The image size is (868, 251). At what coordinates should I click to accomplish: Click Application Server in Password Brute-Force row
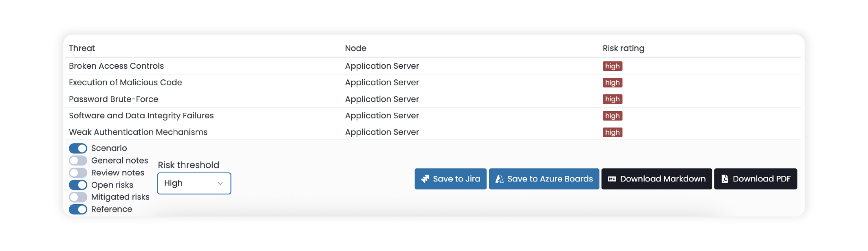382,99
